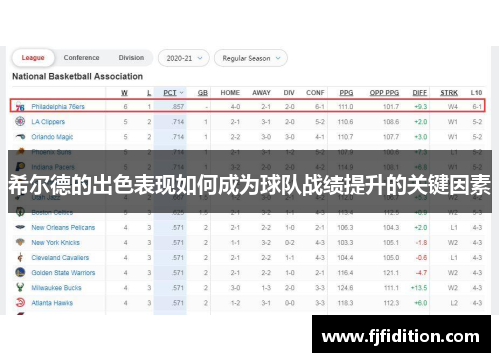The height and width of the screenshot is (362, 500).
Task: Click the Philadelphia 76ers logo
Action: coord(20,107)
